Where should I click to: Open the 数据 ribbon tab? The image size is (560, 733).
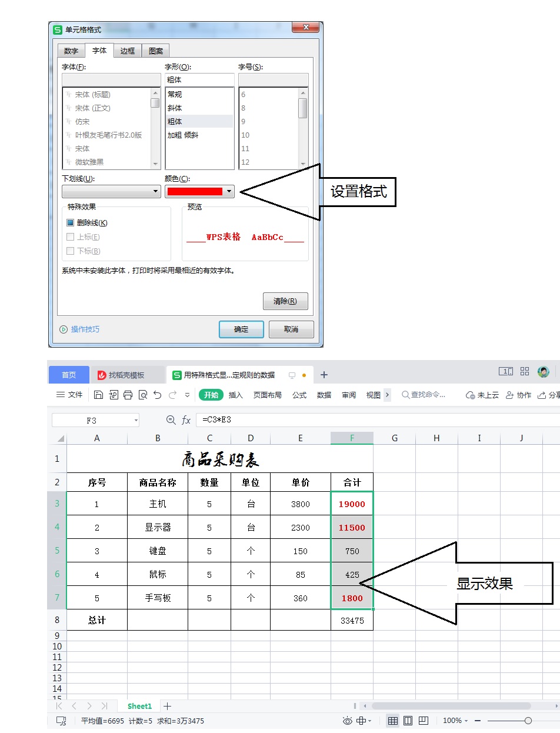(324, 395)
